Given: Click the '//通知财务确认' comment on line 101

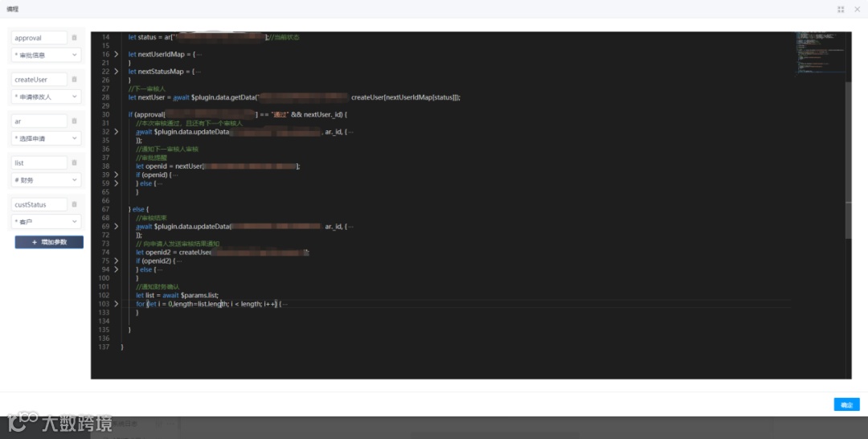Looking at the screenshot, I should click(158, 287).
